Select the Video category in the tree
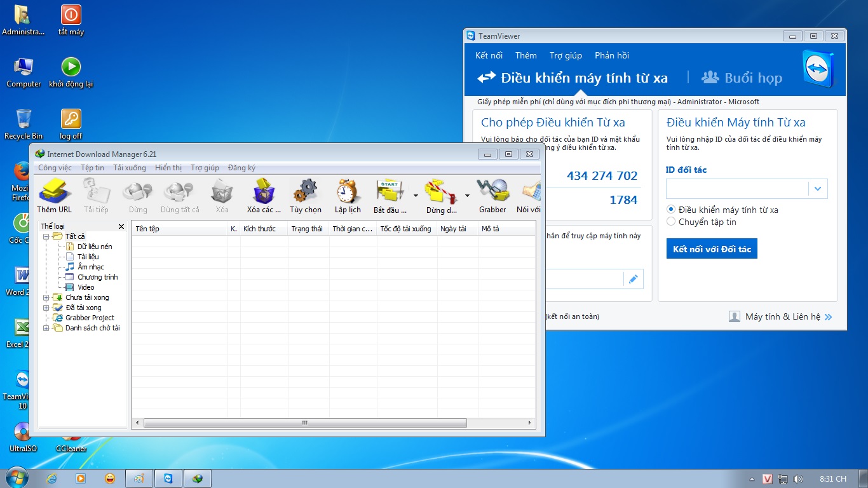Screen dimensions: 868x488 click(x=86, y=287)
